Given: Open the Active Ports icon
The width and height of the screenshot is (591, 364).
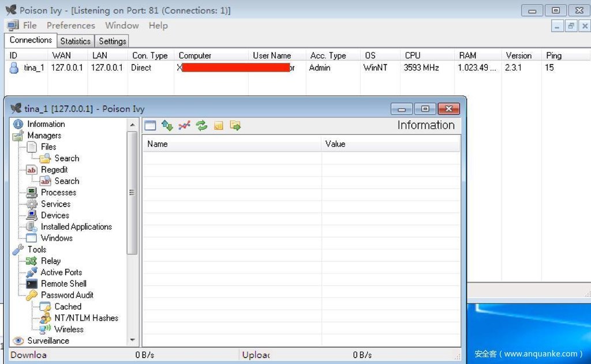Looking at the screenshot, I should click(32, 272).
